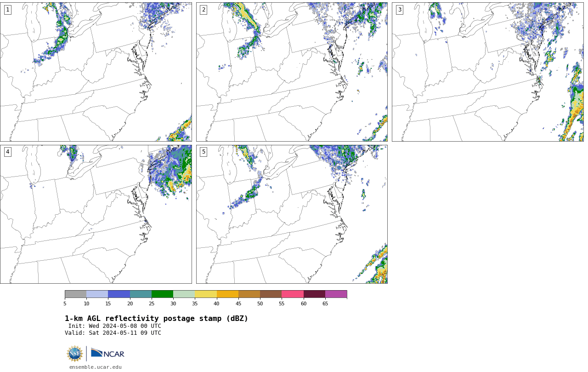The height and width of the screenshot is (372, 588).
Task: Open the ensemble.ucar.edu link text
Action: [x=96, y=367]
